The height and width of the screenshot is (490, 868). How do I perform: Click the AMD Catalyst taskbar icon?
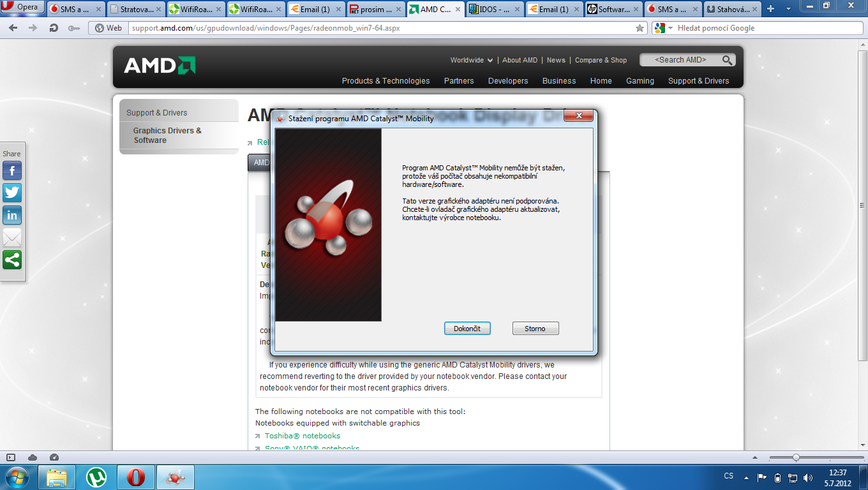(174, 477)
